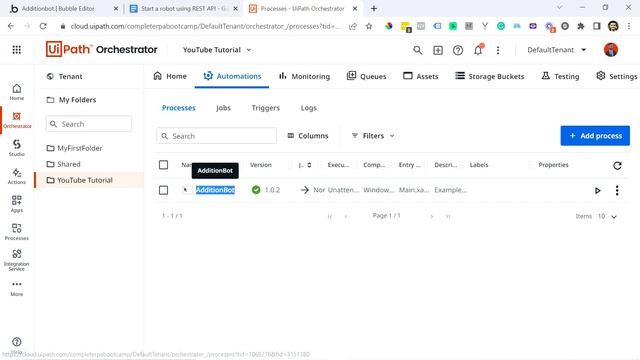Open More in left rail
The height and width of the screenshot is (360, 640).
point(17,288)
